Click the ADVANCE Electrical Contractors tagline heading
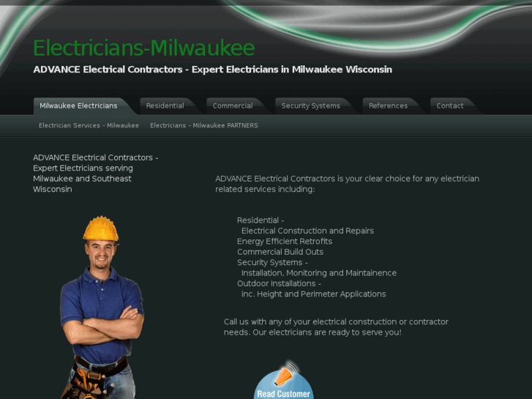 [x=213, y=70]
